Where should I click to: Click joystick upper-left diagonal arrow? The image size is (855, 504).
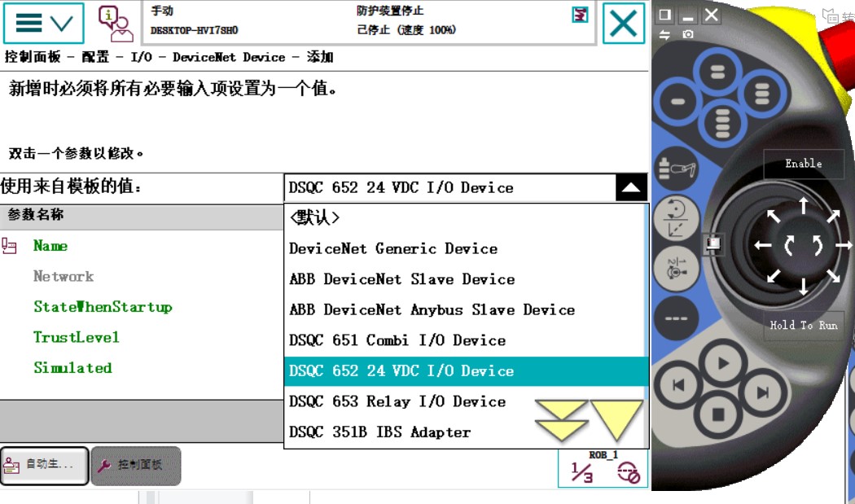[x=774, y=216]
